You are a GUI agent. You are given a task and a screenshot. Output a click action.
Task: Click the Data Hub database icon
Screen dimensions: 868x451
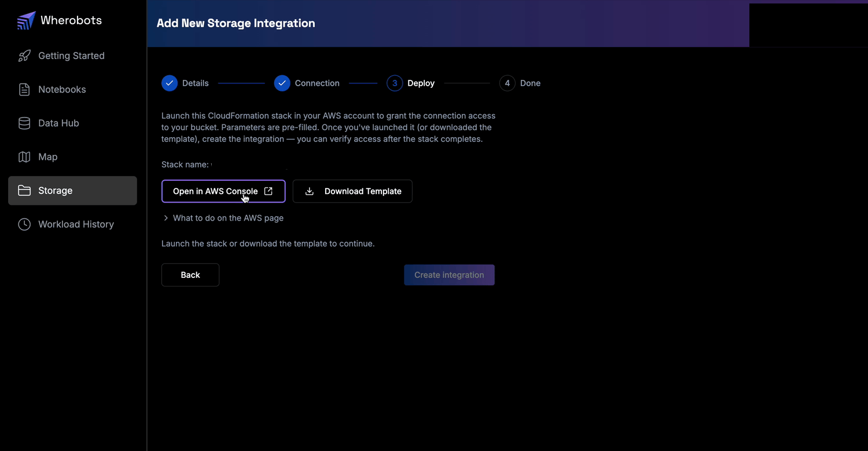point(24,123)
